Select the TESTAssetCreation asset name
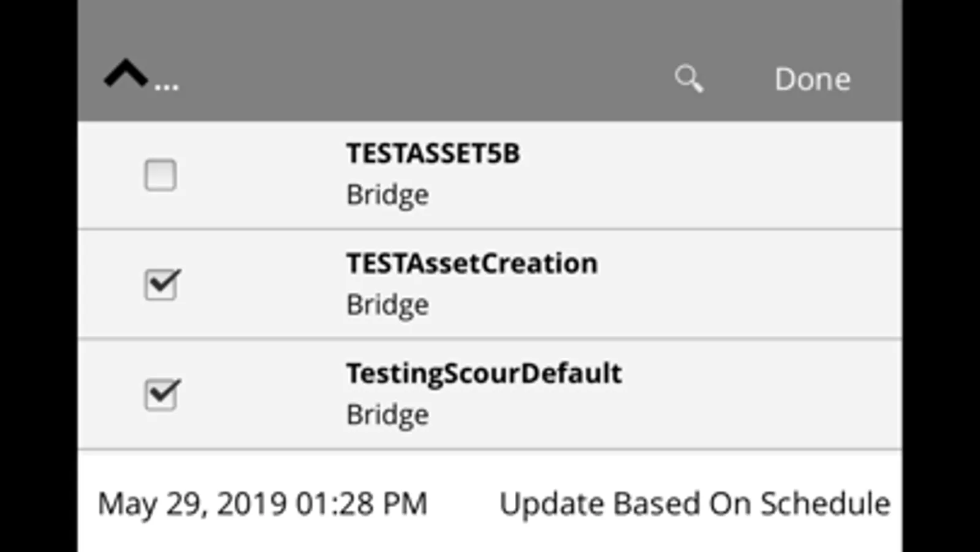Image resolution: width=980 pixels, height=552 pixels. [471, 264]
